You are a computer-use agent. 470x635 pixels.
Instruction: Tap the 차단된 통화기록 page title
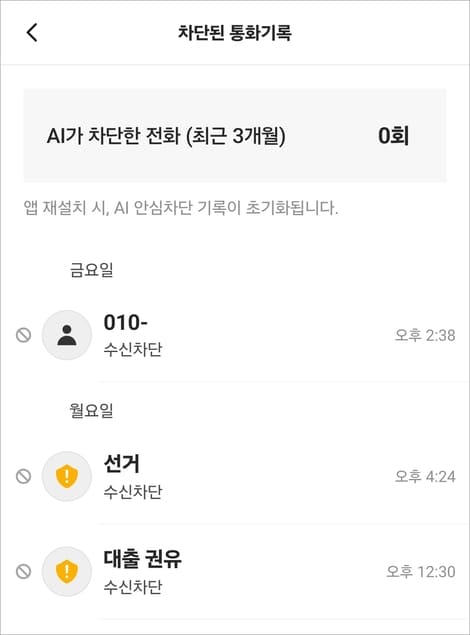click(x=235, y=32)
